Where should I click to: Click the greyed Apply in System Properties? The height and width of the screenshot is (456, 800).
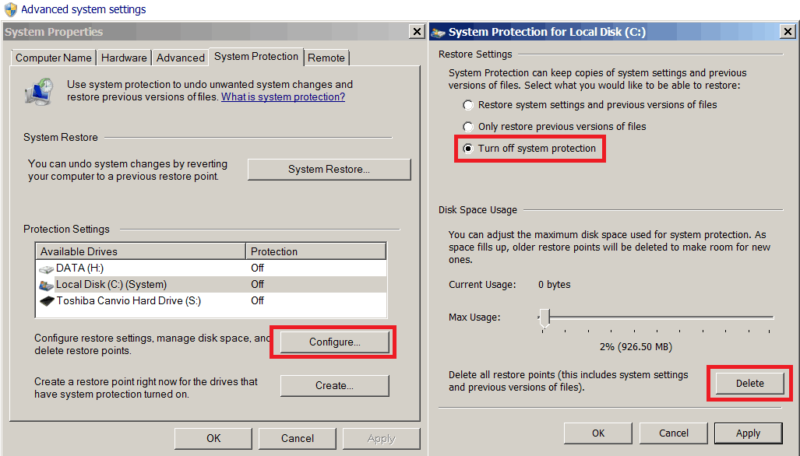tap(381, 438)
